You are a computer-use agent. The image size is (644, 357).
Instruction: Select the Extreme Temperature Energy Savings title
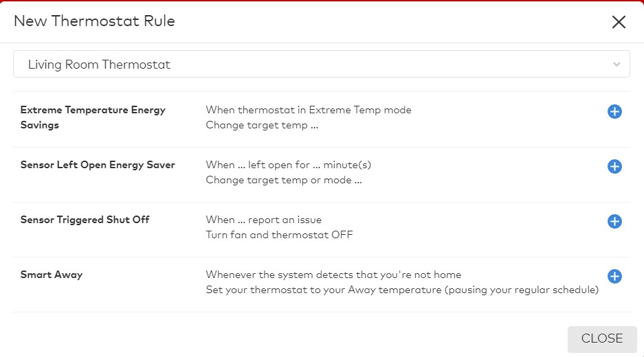pos(93,117)
